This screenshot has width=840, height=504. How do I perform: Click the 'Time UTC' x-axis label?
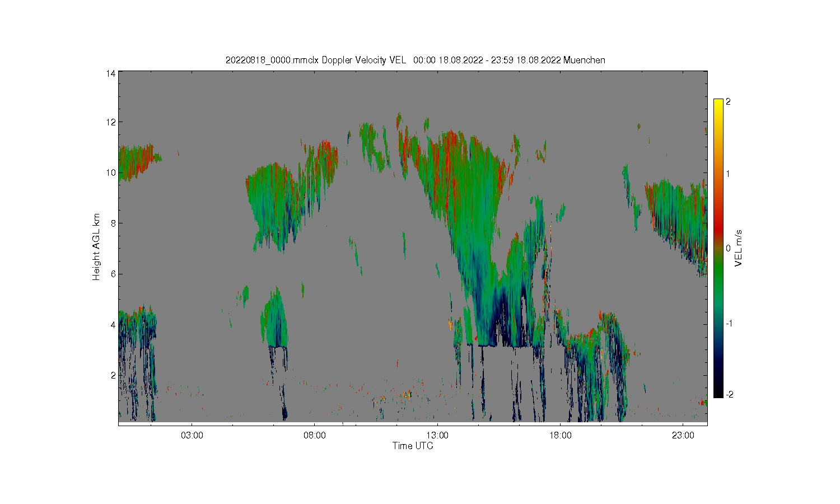tap(413, 446)
